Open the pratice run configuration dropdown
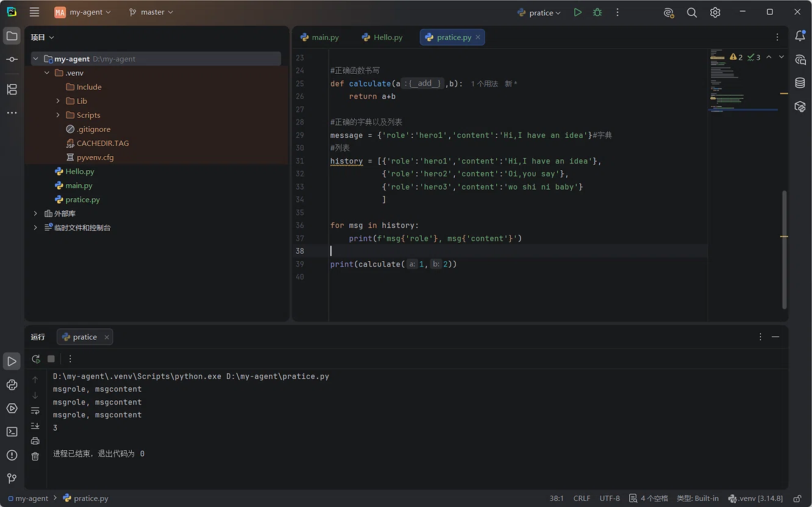The width and height of the screenshot is (812, 507). [539, 12]
